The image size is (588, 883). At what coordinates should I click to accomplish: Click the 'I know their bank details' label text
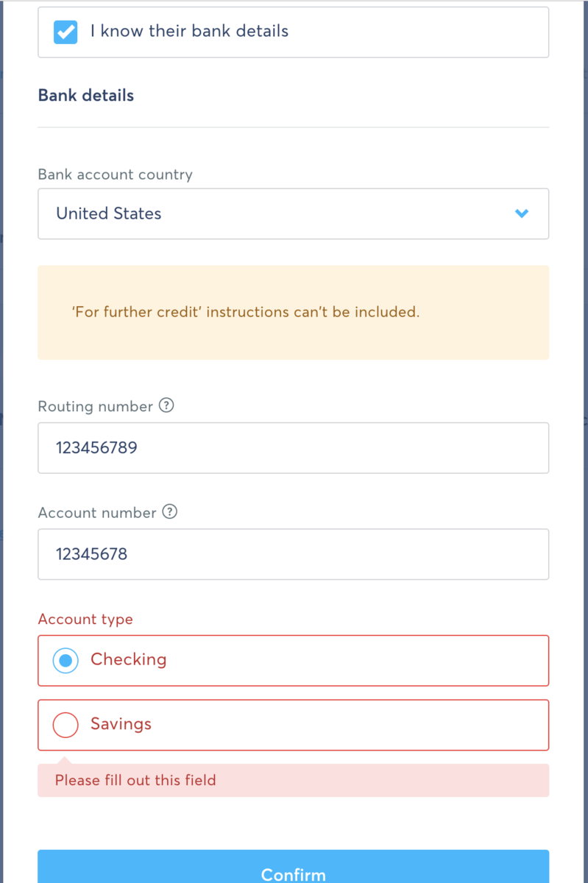click(189, 32)
